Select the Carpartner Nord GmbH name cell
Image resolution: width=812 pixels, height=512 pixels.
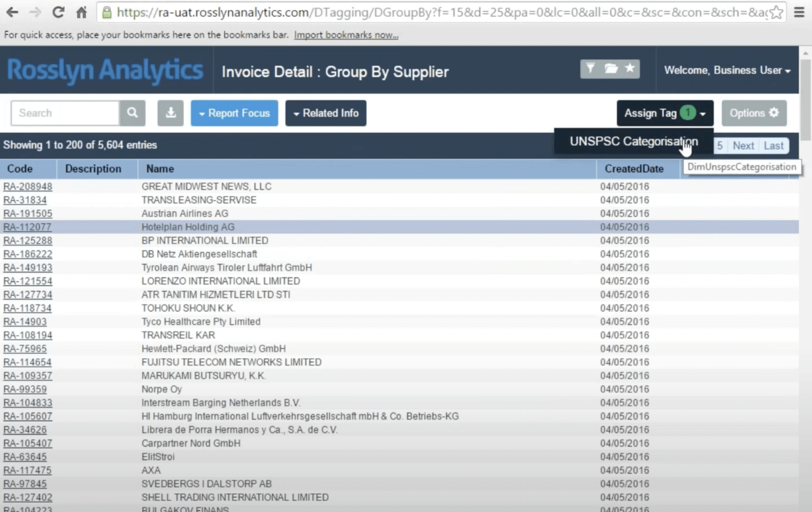pyautogui.click(x=191, y=443)
